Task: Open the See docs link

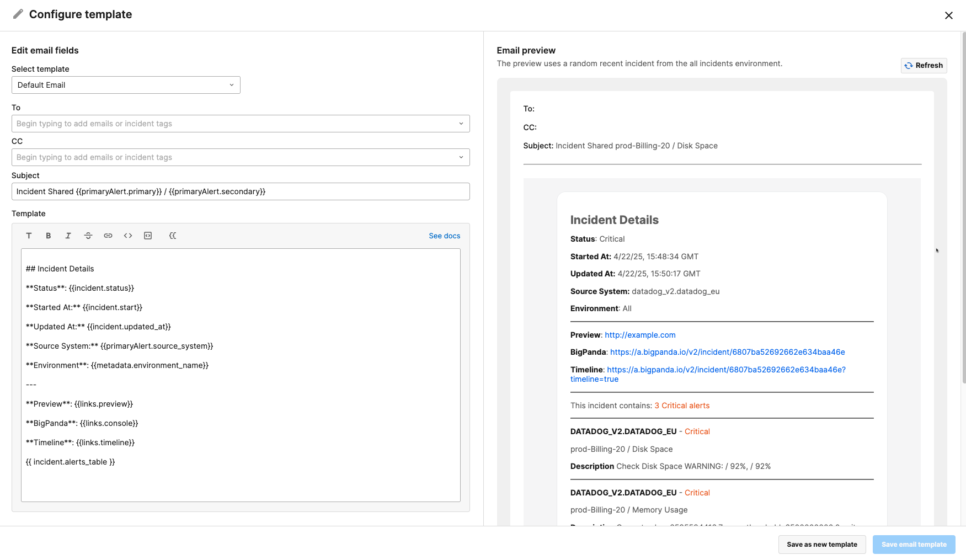Action: point(444,236)
